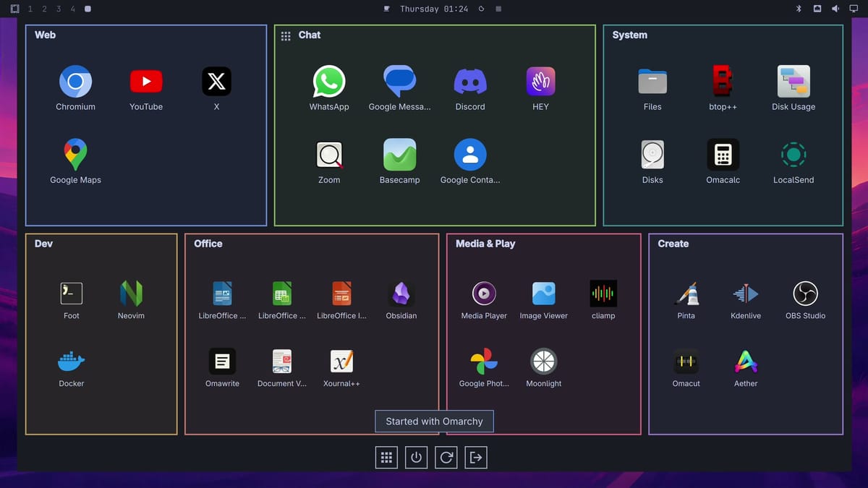
Task: Open Disk Usage analyzer
Action: tap(793, 82)
